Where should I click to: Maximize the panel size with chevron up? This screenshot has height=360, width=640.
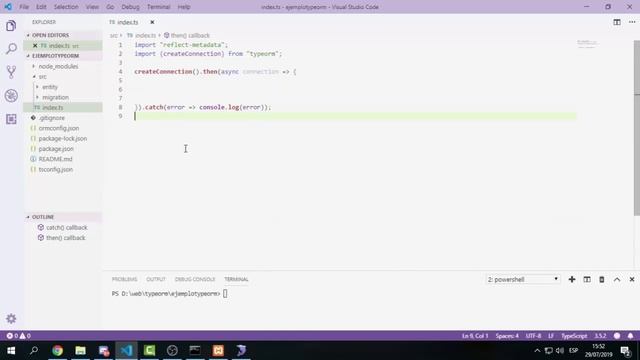tap(617, 280)
